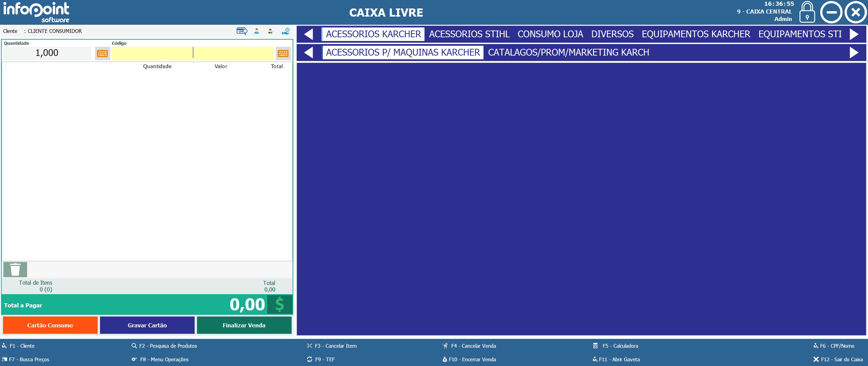The width and height of the screenshot is (868, 366).
Task: Click the salesperson icon with green check
Action: pyautogui.click(x=270, y=31)
